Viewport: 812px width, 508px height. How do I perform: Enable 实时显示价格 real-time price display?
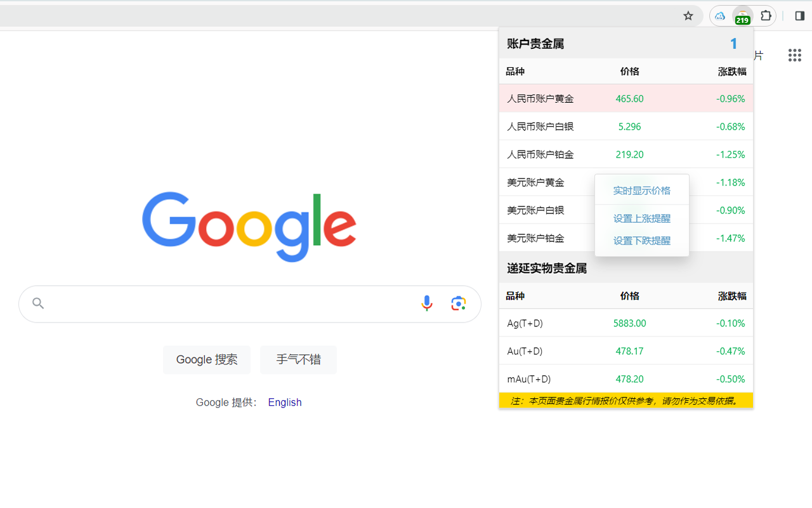point(641,190)
